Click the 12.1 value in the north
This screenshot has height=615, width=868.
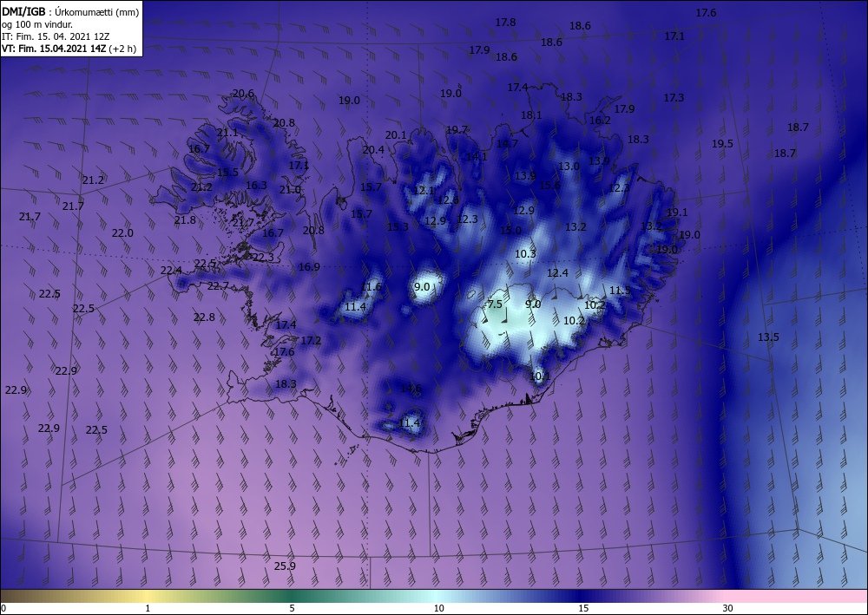(x=424, y=191)
